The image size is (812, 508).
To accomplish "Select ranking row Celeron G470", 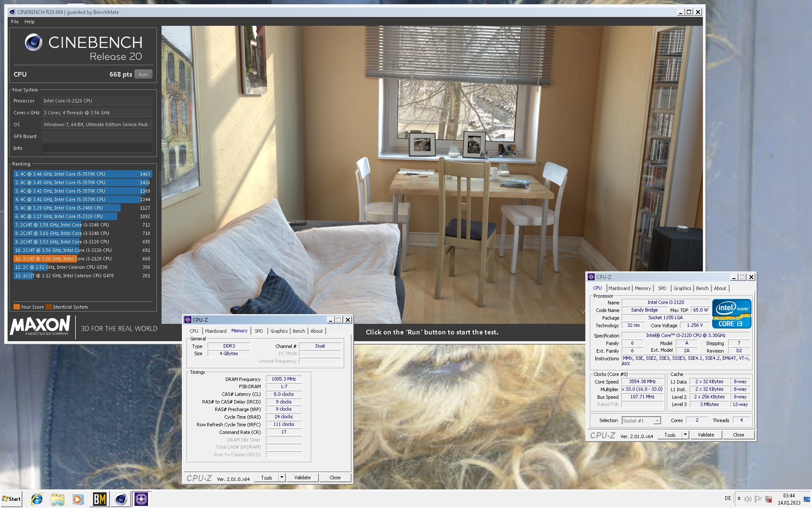I will tap(82, 276).
